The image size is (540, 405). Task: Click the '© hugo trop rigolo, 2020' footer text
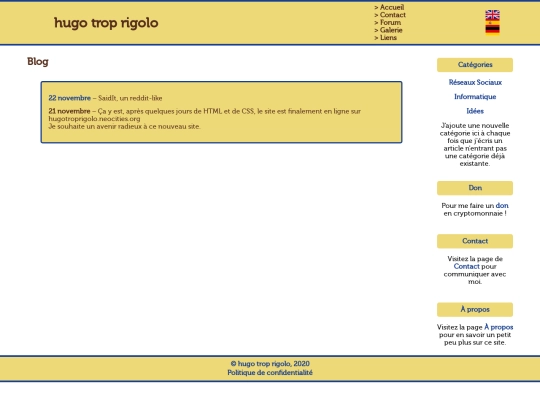pyautogui.click(x=270, y=364)
